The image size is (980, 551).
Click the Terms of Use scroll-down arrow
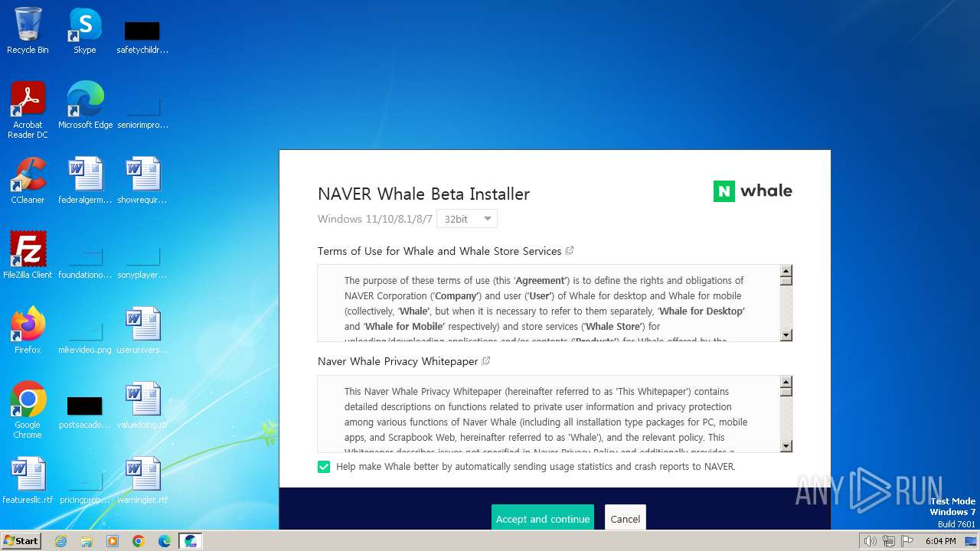[x=786, y=335]
